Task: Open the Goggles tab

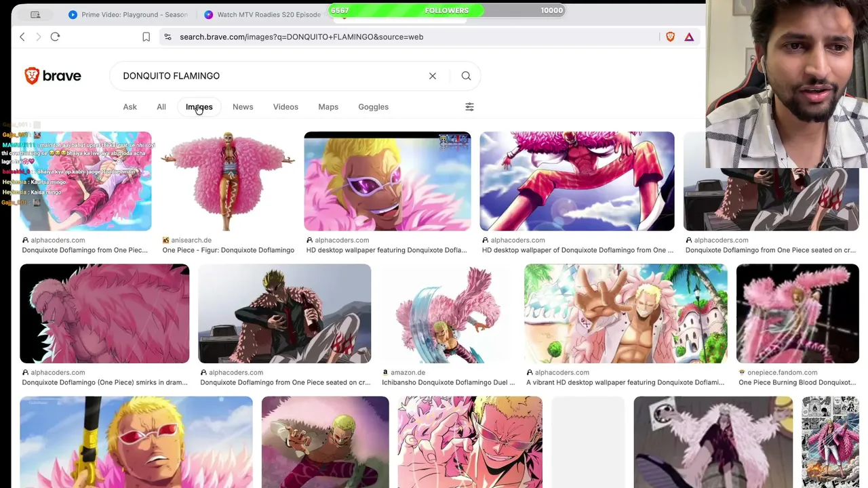Action: click(x=374, y=106)
